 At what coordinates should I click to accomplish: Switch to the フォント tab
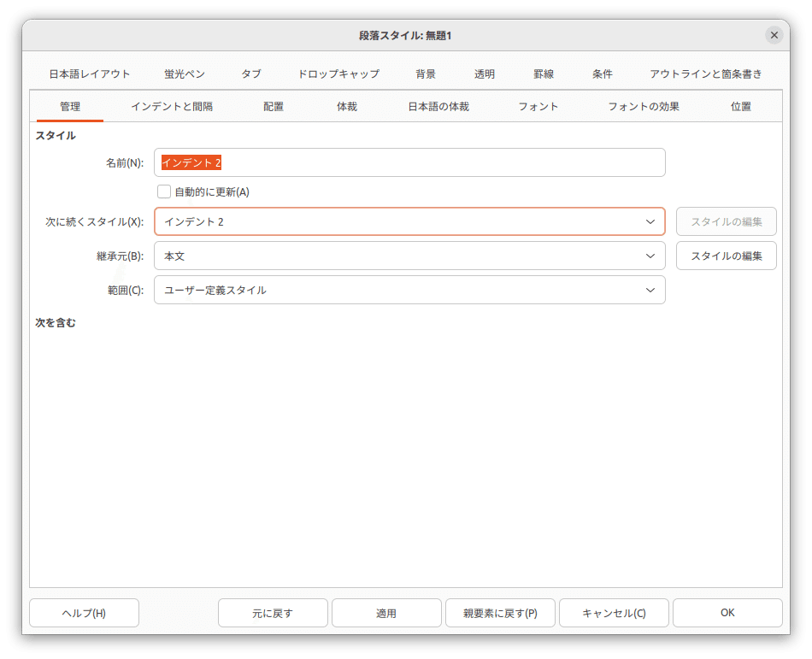click(x=538, y=107)
